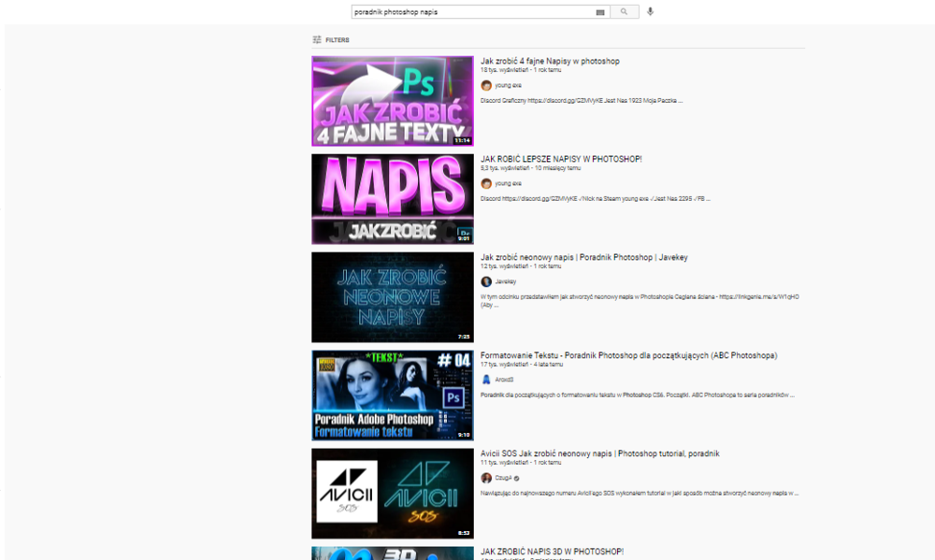Open title 'JAK ZROBIĆ NAPIS 3D W PHOTOSHOP!'

pos(553,552)
